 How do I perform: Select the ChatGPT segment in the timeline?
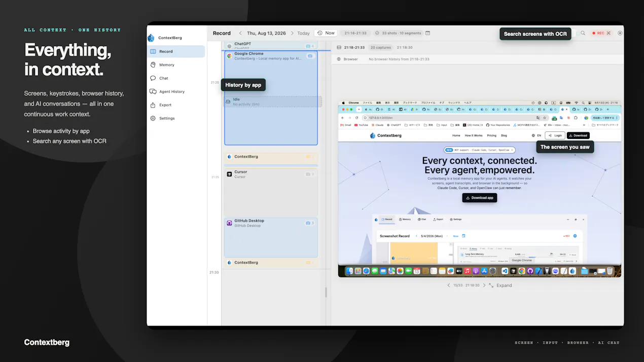pos(271,46)
